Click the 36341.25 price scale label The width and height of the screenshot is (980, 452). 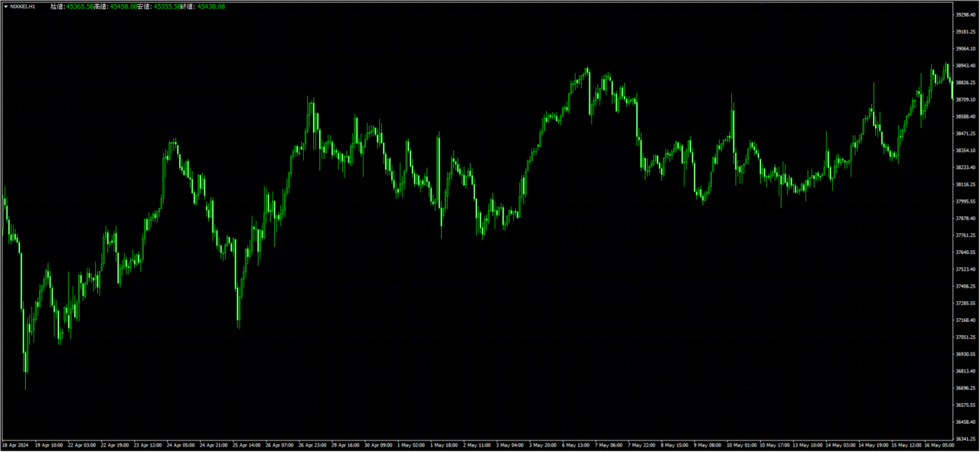[x=965, y=438]
